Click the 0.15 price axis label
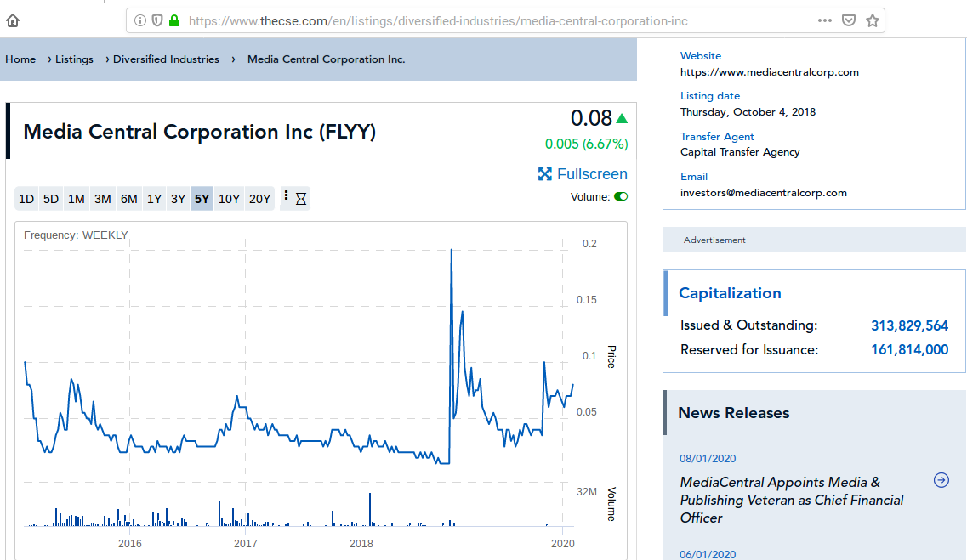 click(x=587, y=300)
